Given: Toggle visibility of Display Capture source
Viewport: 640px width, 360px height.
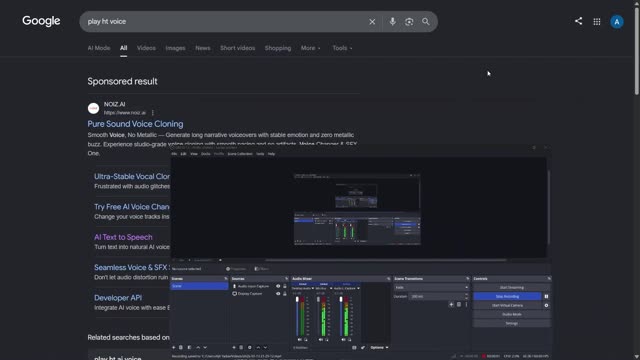Looking at the screenshot, I should pyautogui.click(x=278, y=294).
